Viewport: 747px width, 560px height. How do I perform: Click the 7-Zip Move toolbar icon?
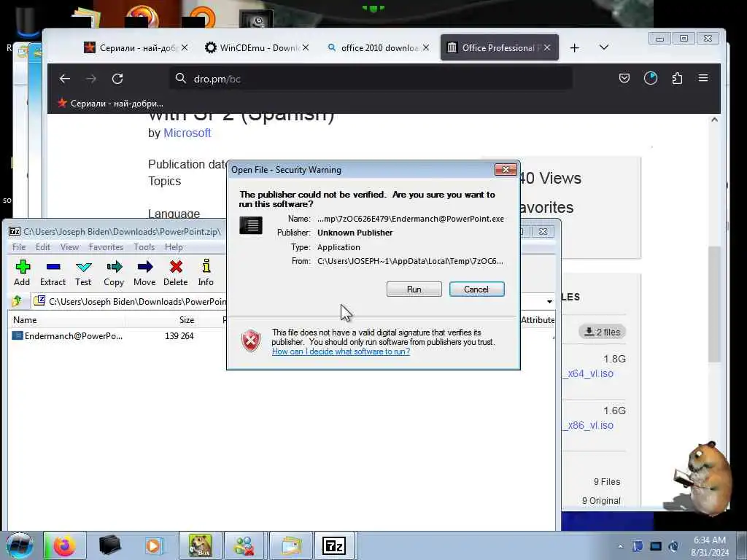(x=144, y=273)
